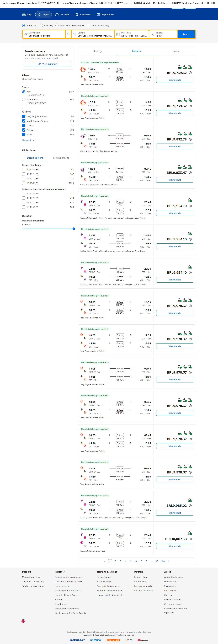Select the 1 stop max option

(24, 100)
